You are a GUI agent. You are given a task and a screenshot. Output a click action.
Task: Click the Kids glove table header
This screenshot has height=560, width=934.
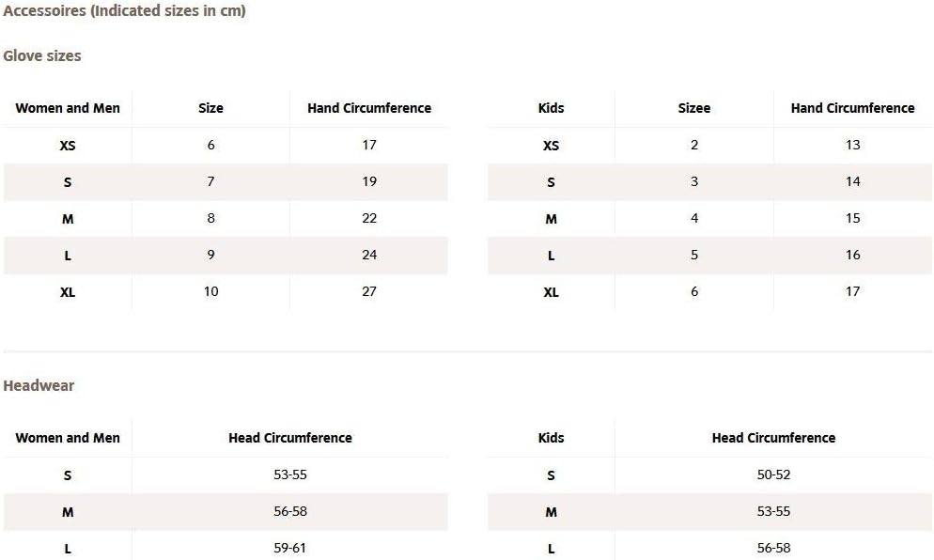pos(551,108)
